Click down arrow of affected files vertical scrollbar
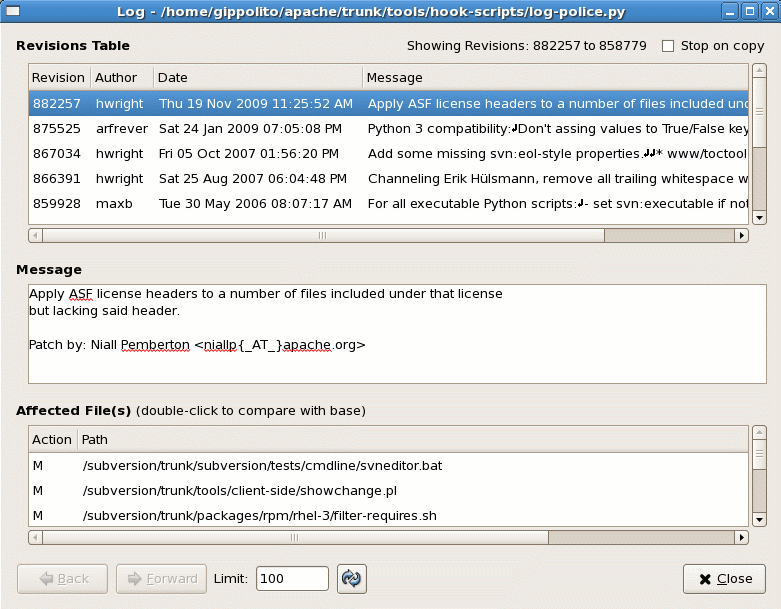This screenshot has width=781, height=609. 759,520
